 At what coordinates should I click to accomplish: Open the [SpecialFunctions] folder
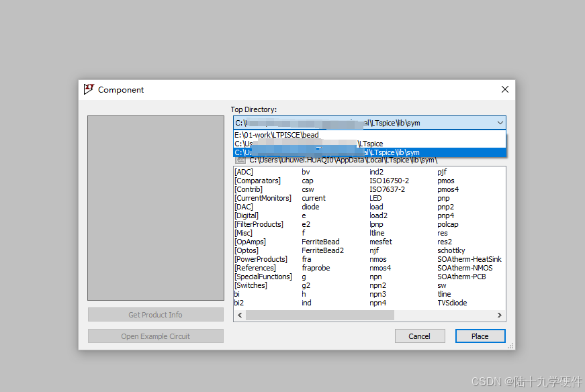tap(263, 277)
